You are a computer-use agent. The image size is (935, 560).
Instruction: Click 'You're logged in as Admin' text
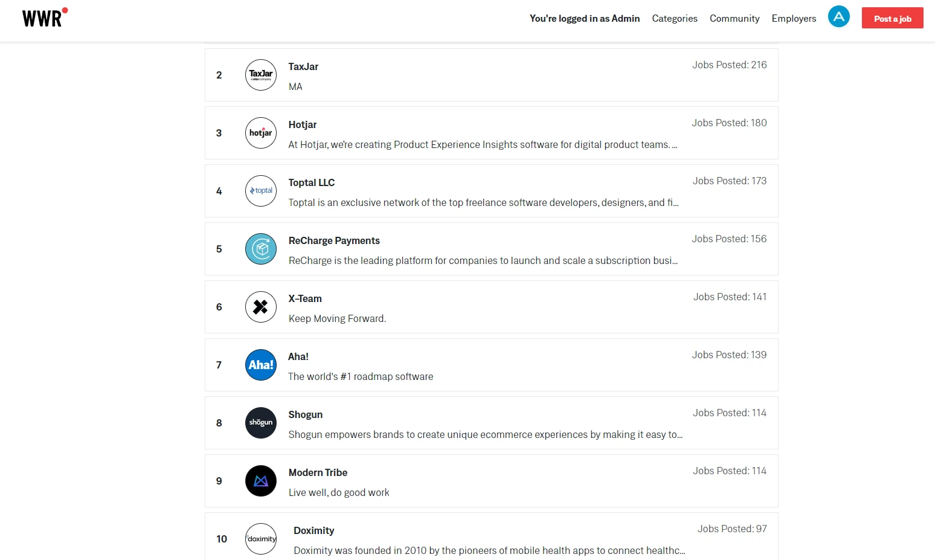tap(585, 19)
